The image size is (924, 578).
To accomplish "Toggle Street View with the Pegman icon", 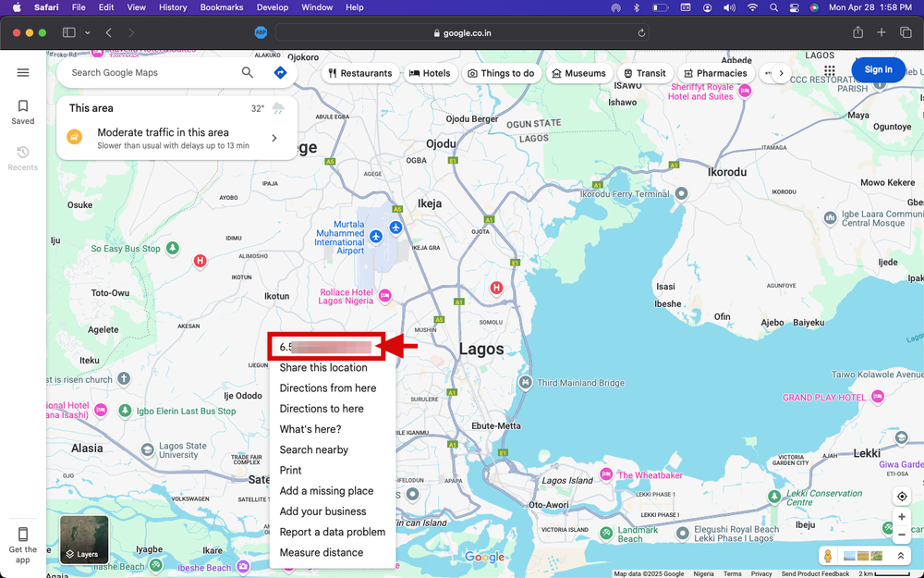I will click(x=830, y=556).
